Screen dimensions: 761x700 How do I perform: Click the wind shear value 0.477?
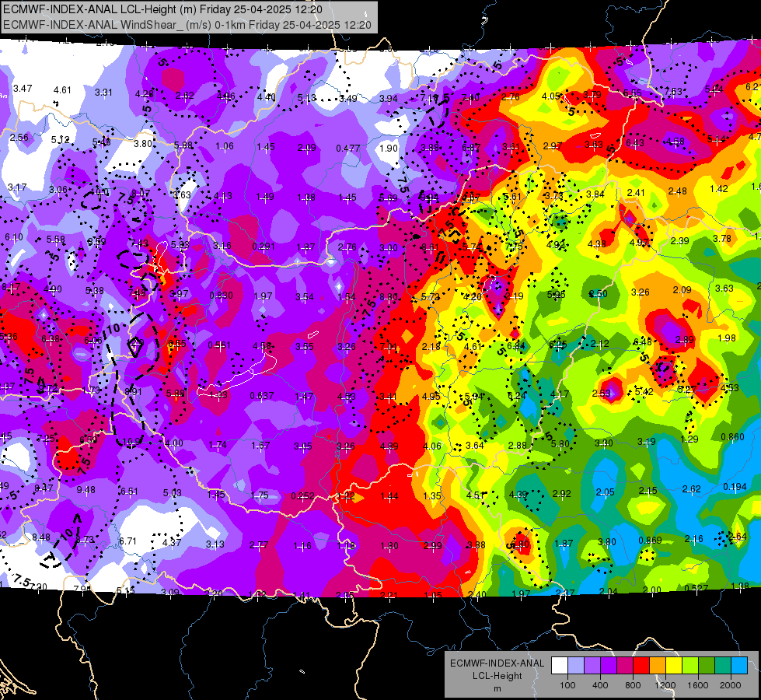tap(347, 148)
